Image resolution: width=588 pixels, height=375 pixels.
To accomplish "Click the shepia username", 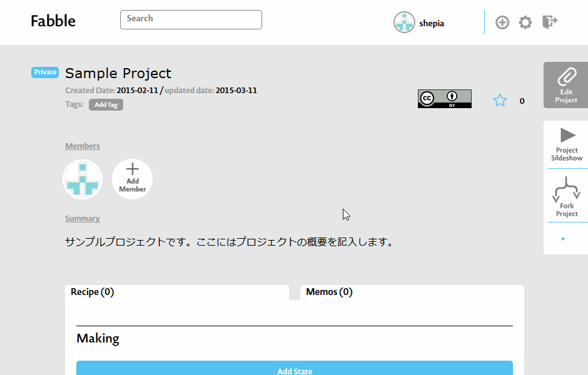I will (432, 23).
